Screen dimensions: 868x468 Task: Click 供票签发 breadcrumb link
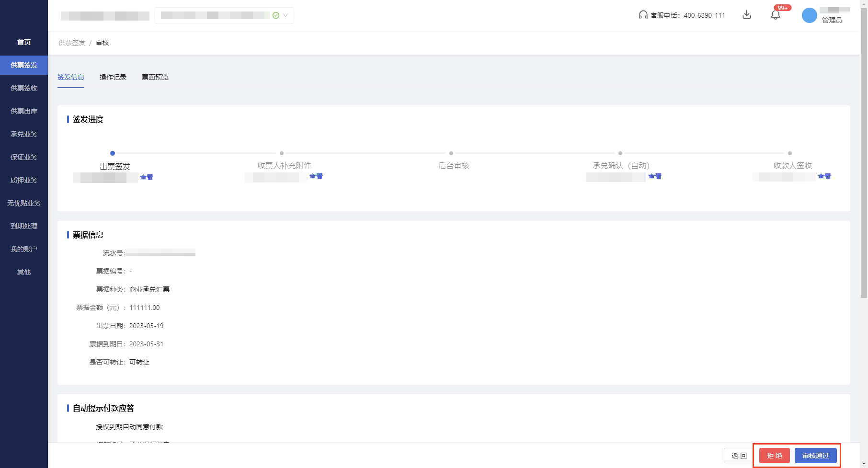pyautogui.click(x=72, y=43)
